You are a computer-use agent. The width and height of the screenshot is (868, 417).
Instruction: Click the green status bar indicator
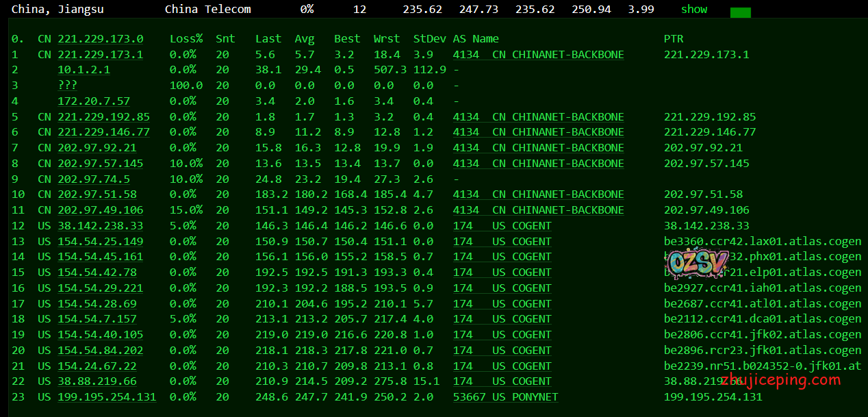740,12
